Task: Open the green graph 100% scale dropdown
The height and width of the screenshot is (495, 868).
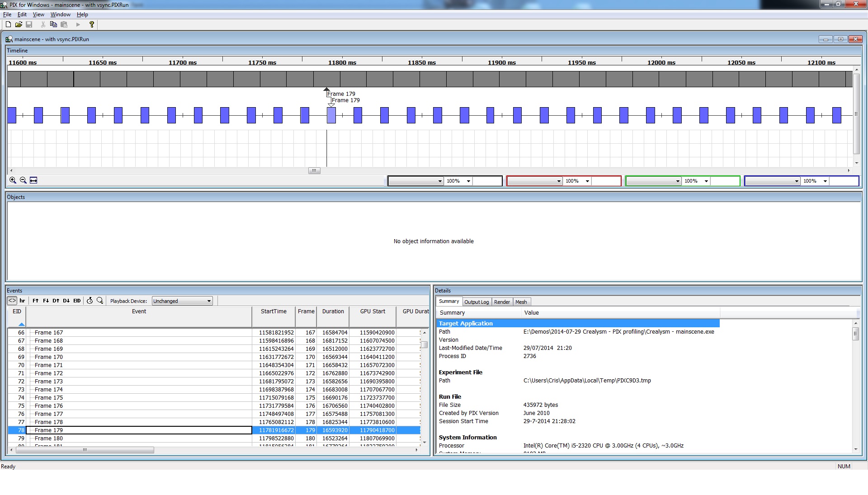Action: pyautogui.click(x=706, y=181)
